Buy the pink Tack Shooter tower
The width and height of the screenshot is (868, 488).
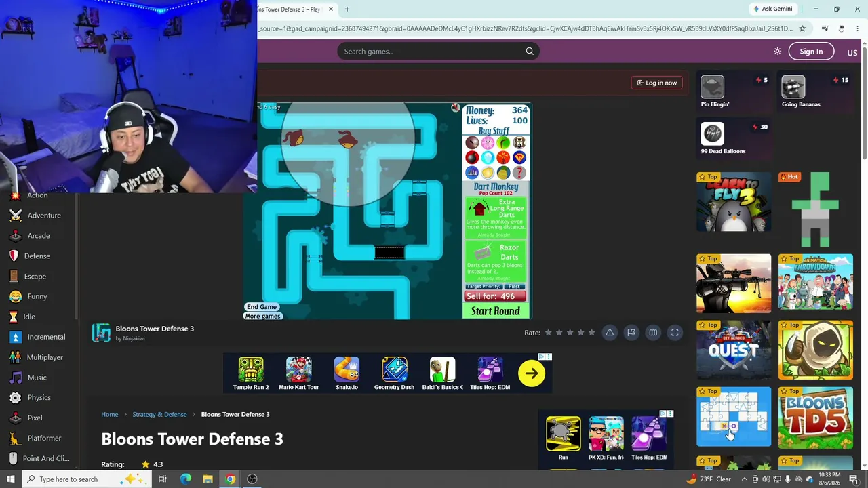(488, 142)
